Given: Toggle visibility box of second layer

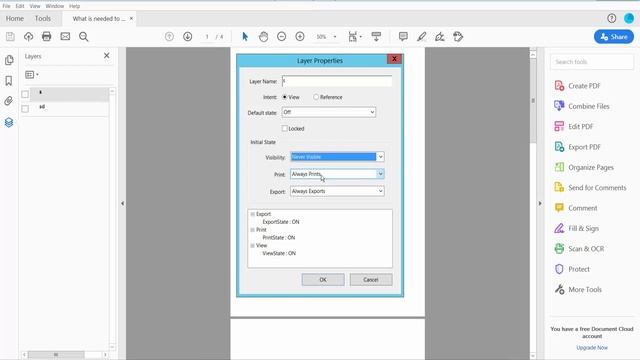Looking at the screenshot, I should click(x=25, y=109).
